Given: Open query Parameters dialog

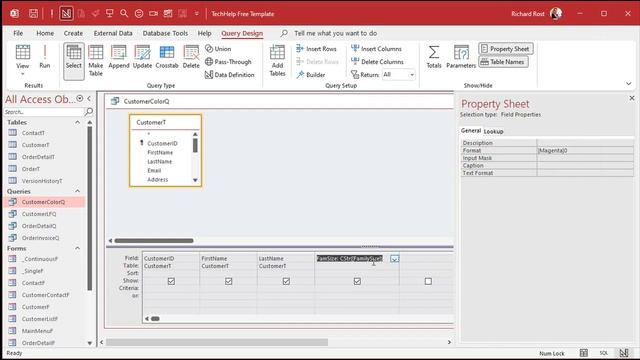Looking at the screenshot, I should (x=461, y=57).
